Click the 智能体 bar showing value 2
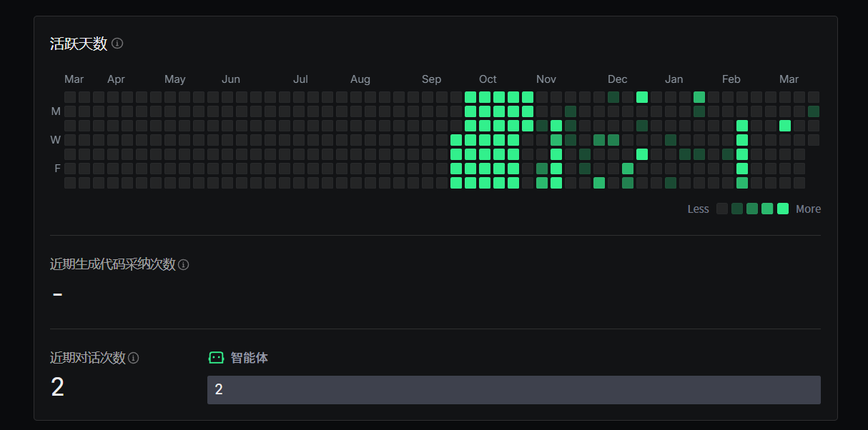This screenshot has height=430, width=868. [x=513, y=390]
